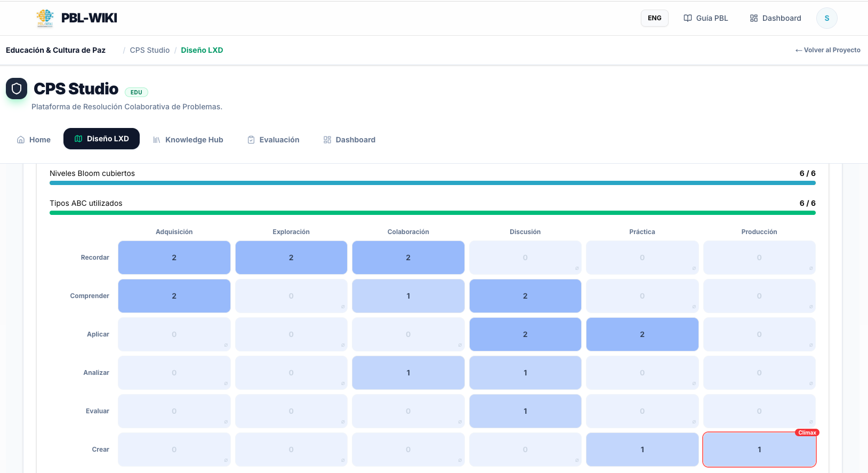868x473 pixels.
Task: Click the Dashboard grid icon in header
Action: 753,18
